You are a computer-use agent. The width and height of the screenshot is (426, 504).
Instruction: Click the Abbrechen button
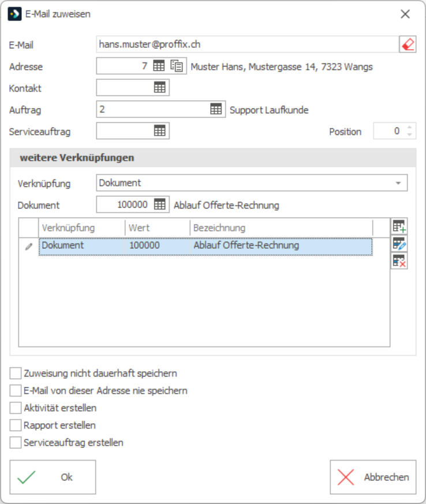(373, 477)
